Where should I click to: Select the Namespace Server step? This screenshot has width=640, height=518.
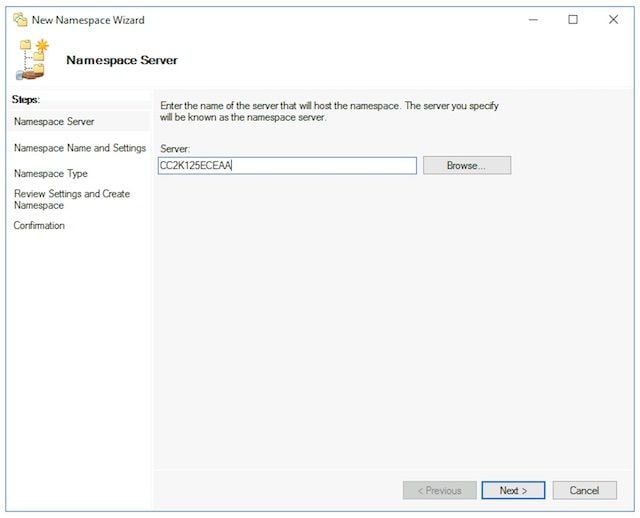(54, 122)
